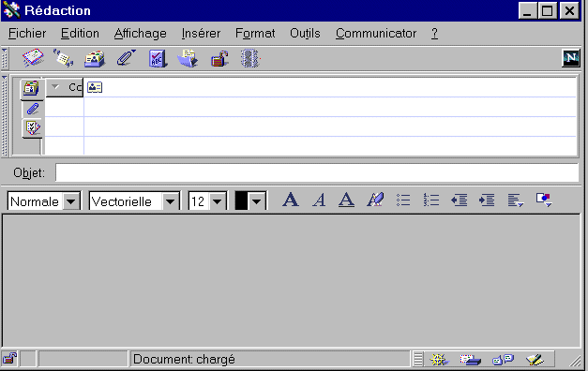Toggle underline text formatting
Screen dimensions: 588x371
pyautogui.click(x=346, y=200)
